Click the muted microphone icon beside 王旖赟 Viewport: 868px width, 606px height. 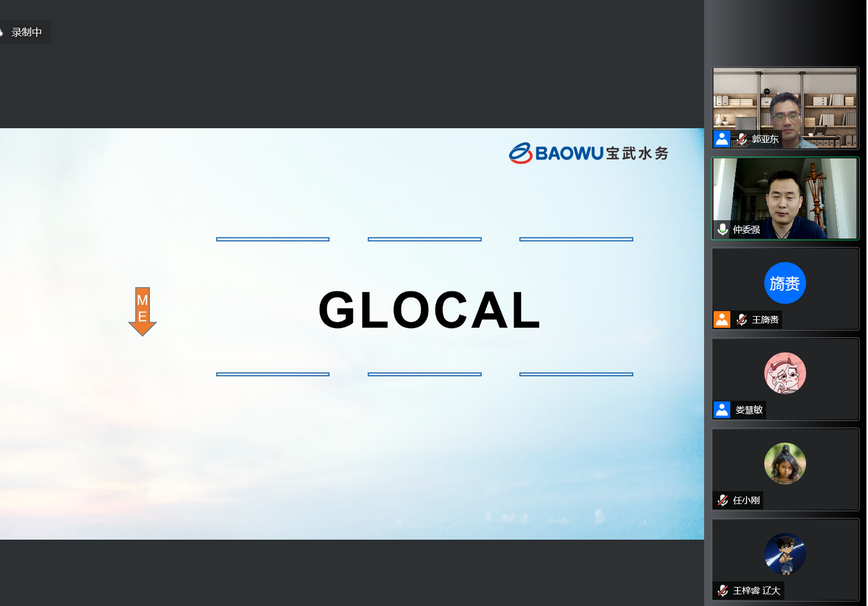pyautogui.click(x=741, y=319)
